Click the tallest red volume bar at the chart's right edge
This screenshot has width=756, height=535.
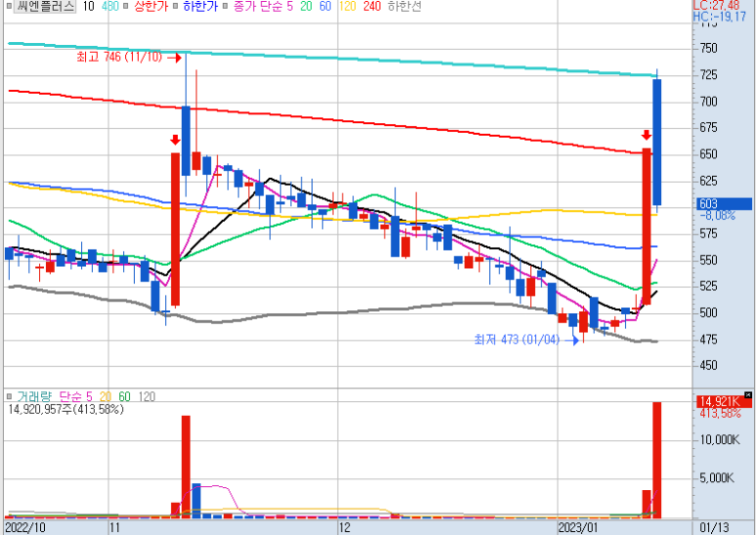[656, 461]
